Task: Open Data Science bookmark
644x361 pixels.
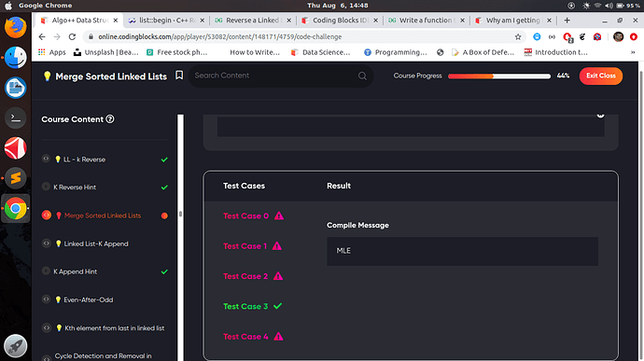Action: coord(321,52)
